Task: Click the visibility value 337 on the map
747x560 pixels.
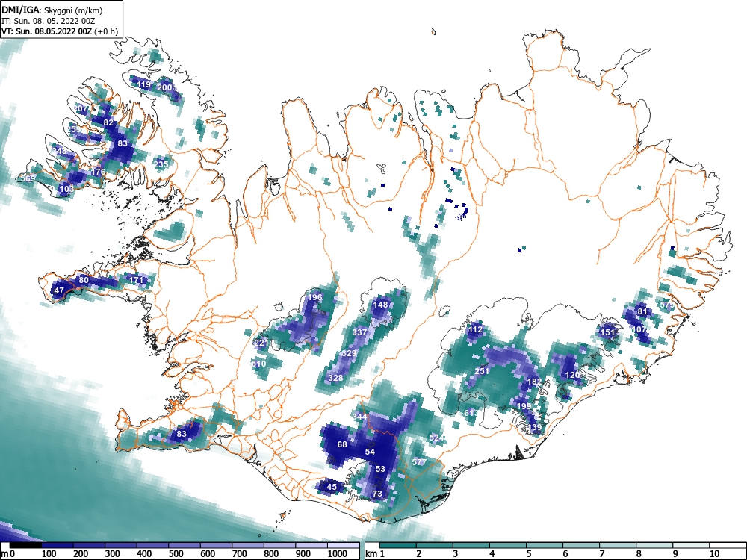Action: tap(360, 332)
